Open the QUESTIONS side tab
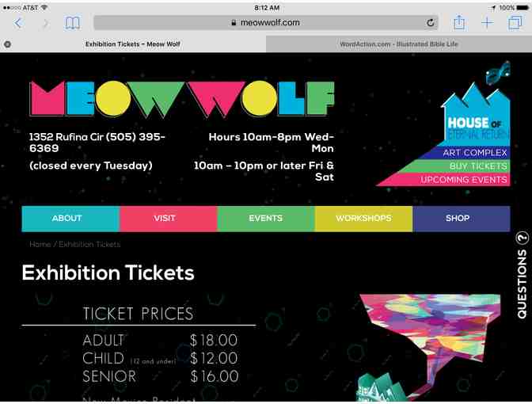This screenshot has width=532, height=404. pyautogui.click(x=522, y=276)
